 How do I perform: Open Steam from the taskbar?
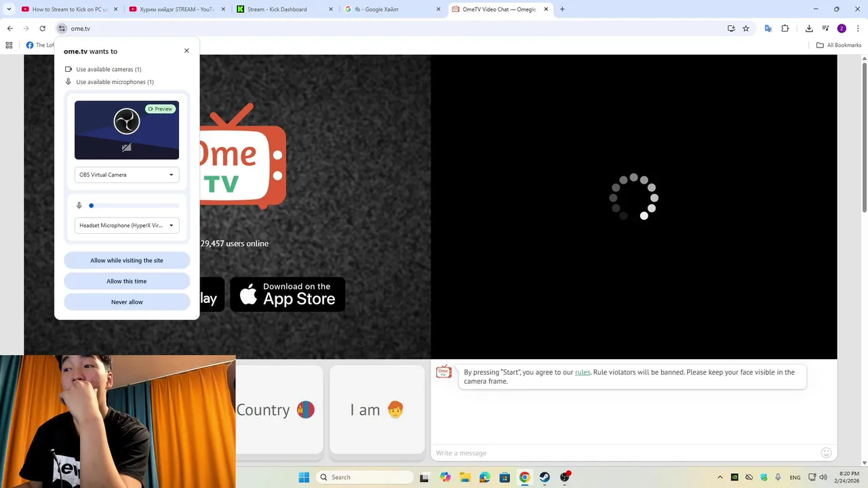point(545,477)
